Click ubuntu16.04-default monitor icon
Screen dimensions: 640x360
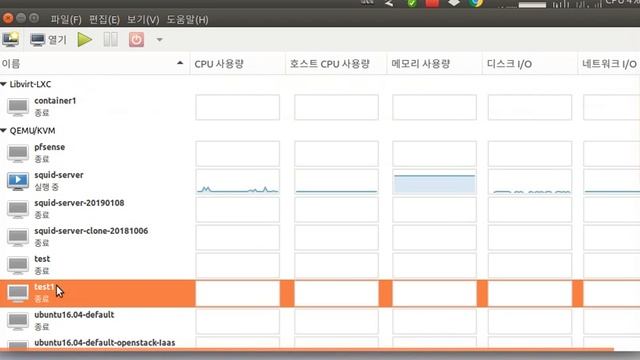(18, 321)
